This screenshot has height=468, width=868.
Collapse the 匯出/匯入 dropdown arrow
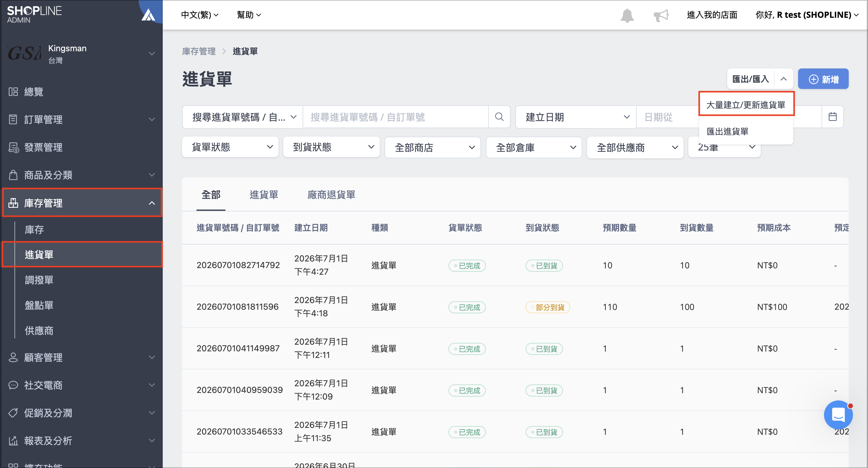[x=784, y=79]
